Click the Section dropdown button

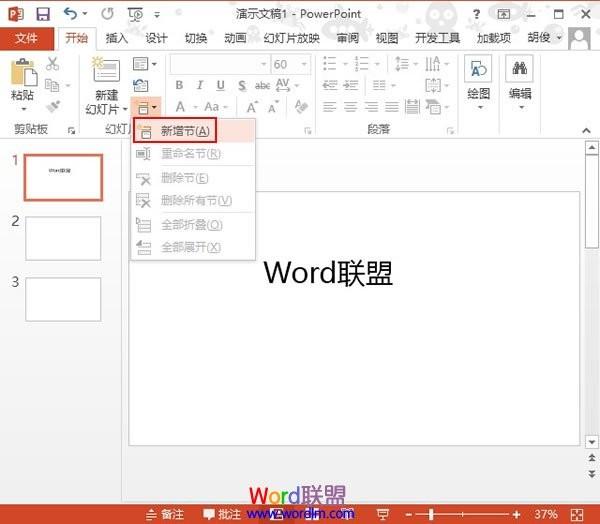tap(147, 108)
